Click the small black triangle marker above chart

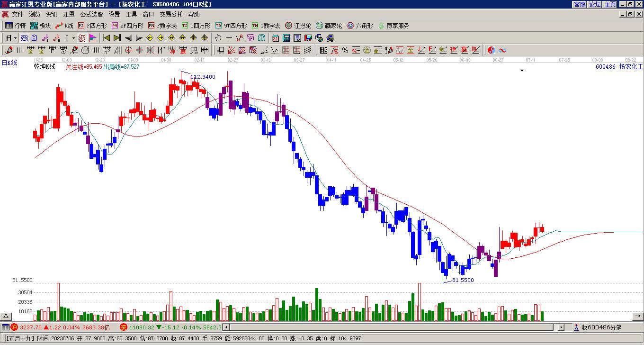pyautogui.click(x=522, y=71)
